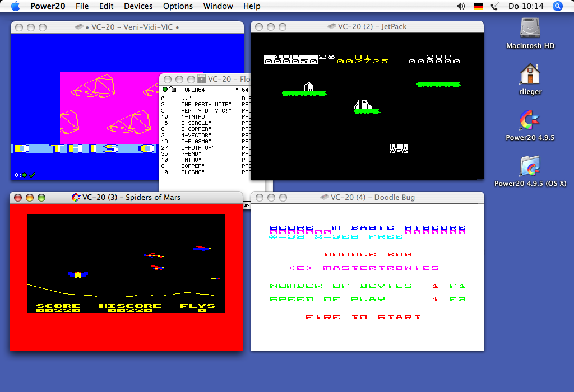Screen dimensions: 574x392
Task: Click the Power20 icon in Spiders of Mars title
Action: pyautogui.click(x=76, y=198)
